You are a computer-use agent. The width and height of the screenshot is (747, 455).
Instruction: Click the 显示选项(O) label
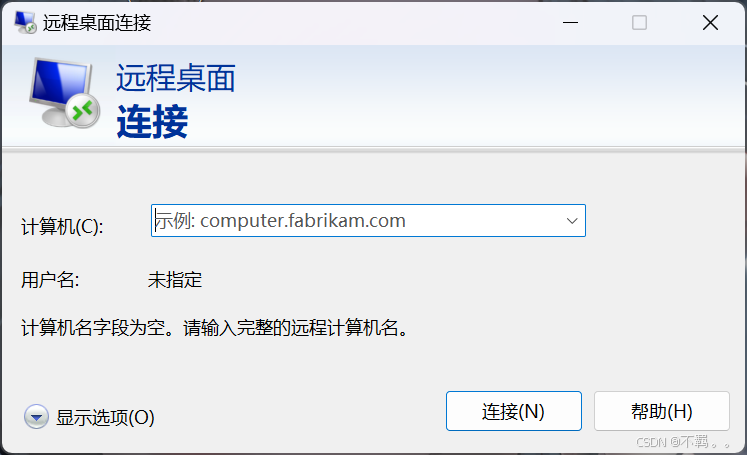(x=105, y=417)
